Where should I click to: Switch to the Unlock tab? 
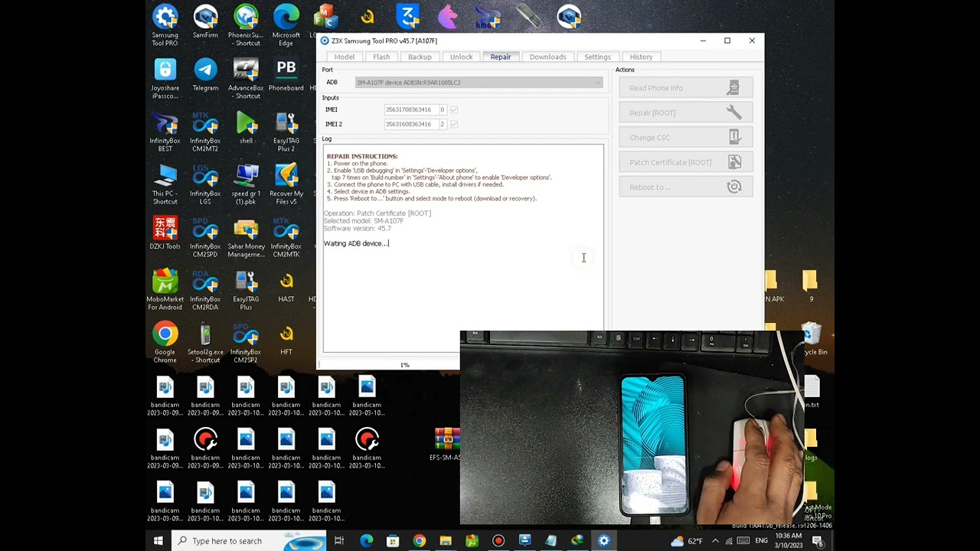coord(461,57)
